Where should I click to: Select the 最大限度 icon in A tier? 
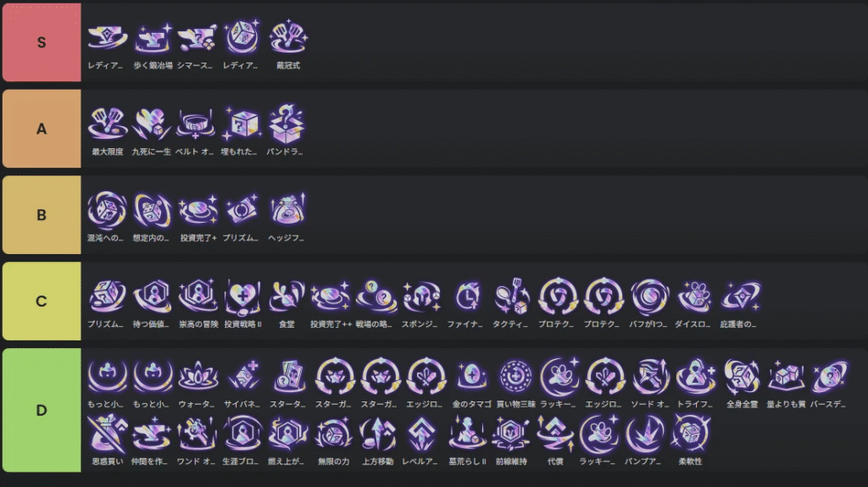coord(108,124)
